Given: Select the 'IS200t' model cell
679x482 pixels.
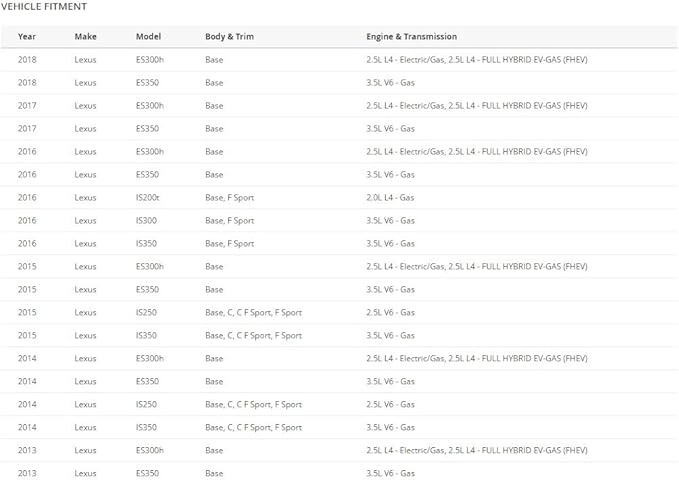Looking at the screenshot, I should coord(148,197).
